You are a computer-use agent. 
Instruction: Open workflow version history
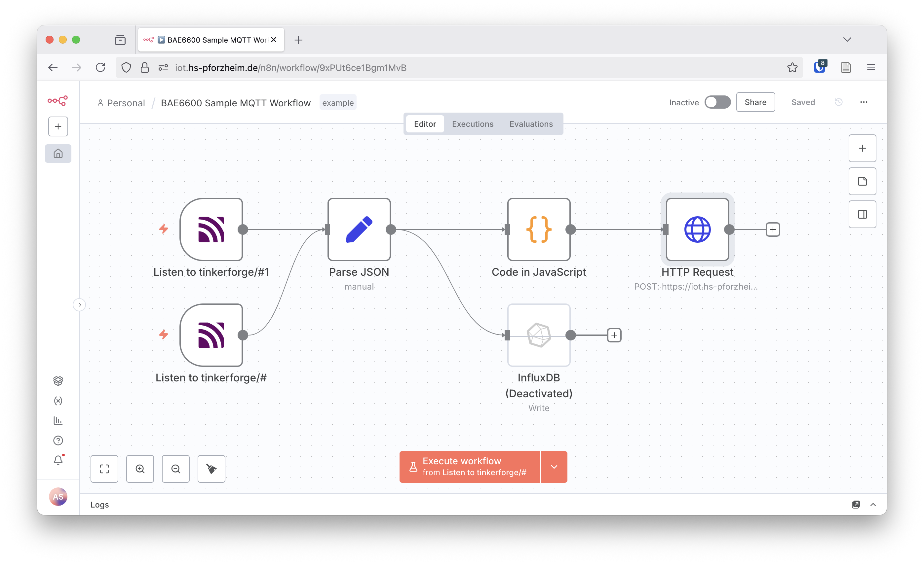coord(839,102)
